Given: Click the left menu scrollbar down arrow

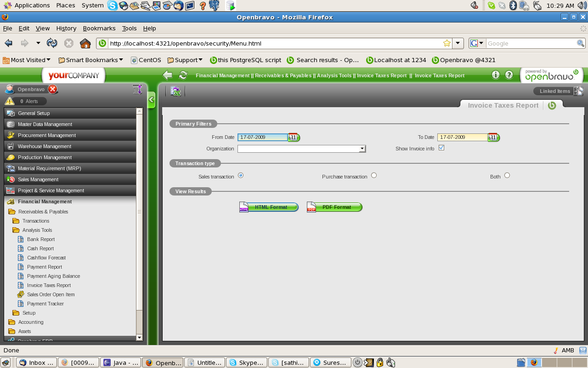Looking at the screenshot, I should coord(140,338).
